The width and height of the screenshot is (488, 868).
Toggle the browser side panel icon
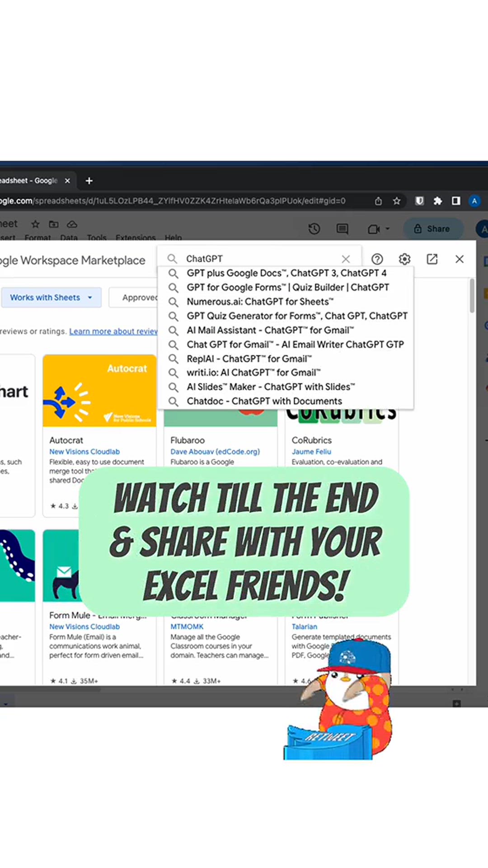456,201
